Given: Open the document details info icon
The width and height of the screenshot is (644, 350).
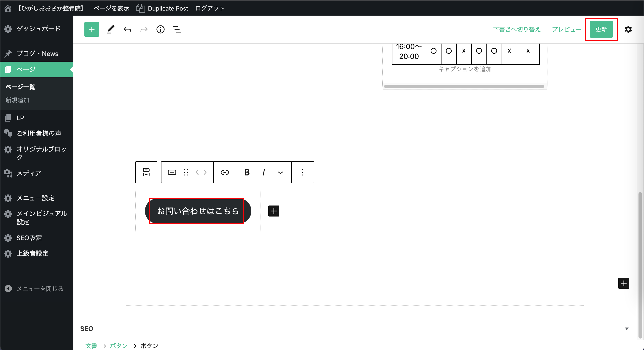Looking at the screenshot, I should 160,30.
